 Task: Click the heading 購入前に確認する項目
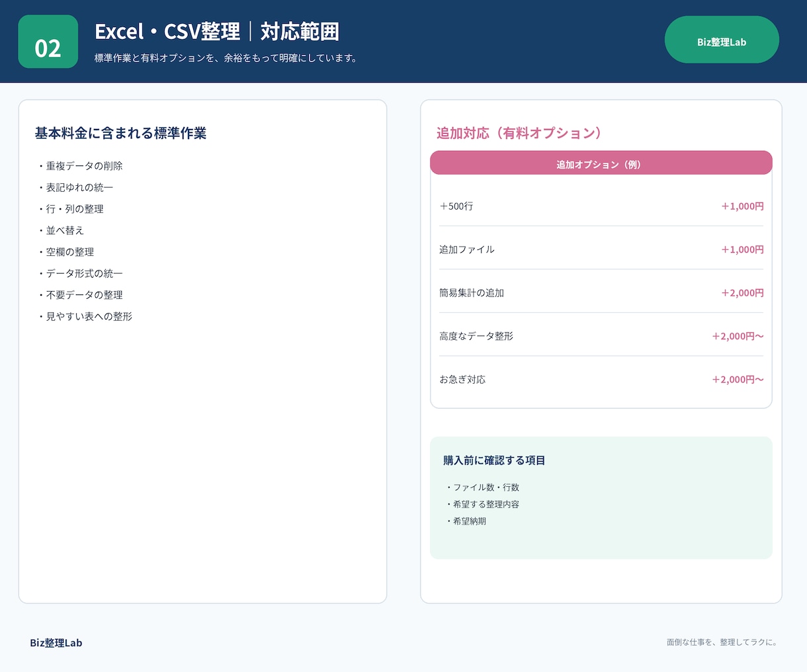tap(494, 460)
